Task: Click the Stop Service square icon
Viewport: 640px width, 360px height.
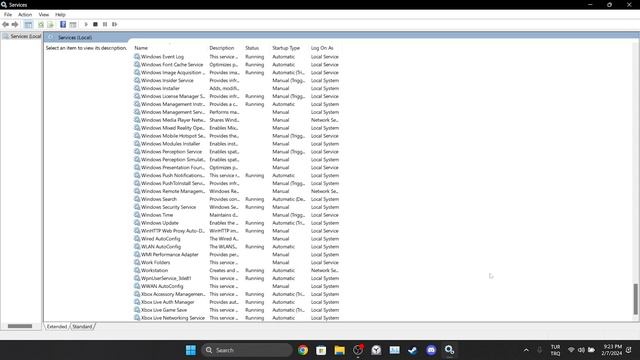Action: tap(96, 24)
